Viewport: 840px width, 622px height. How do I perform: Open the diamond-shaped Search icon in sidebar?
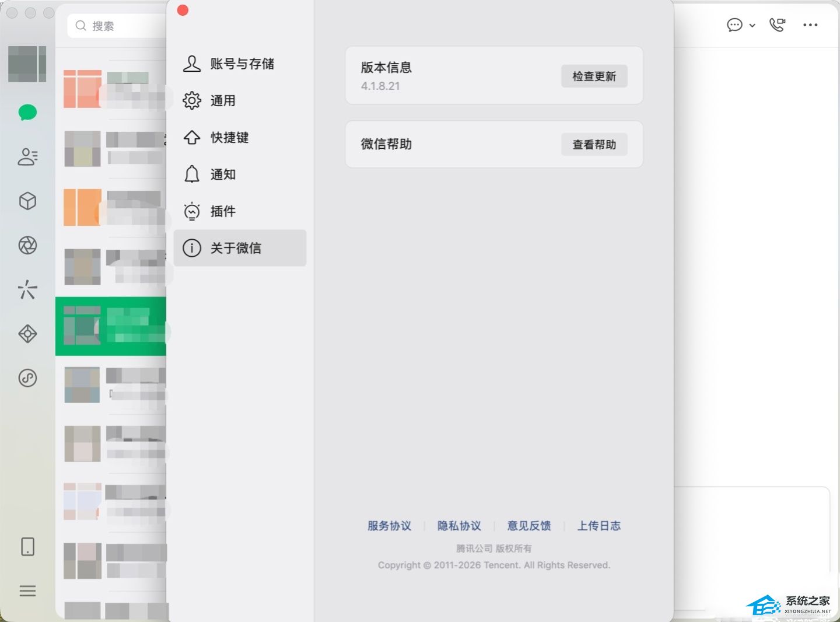(27, 334)
